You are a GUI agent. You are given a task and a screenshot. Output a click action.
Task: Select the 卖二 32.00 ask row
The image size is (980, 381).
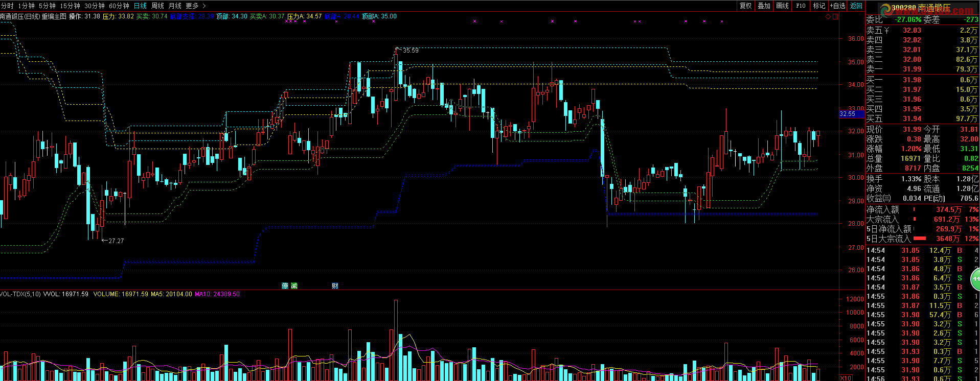tap(922, 59)
